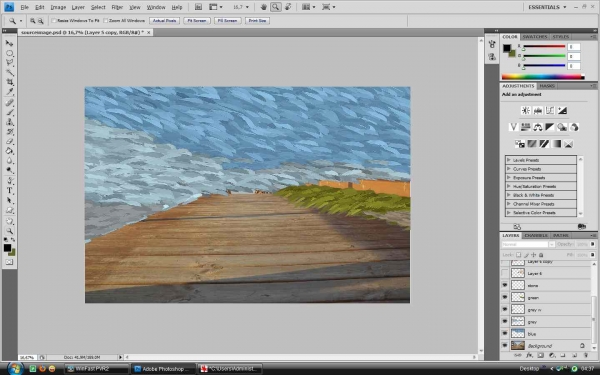The image size is (600, 375).
Task: Hide the green layer
Action: point(505,297)
